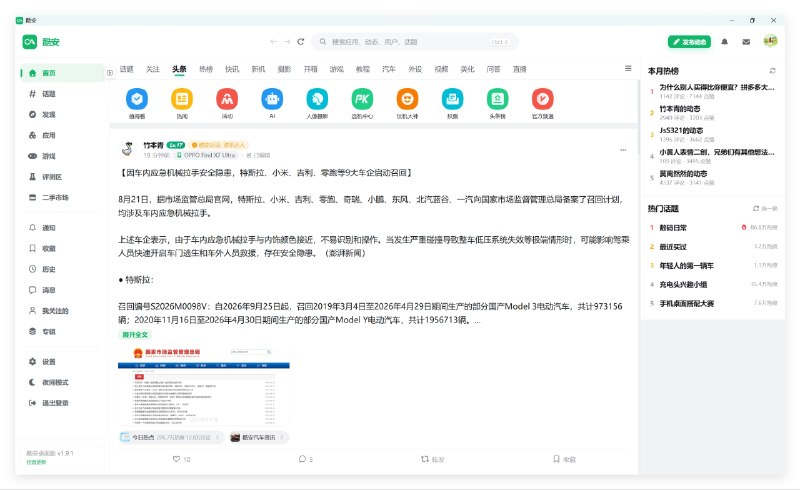Open hot topic 数码日常
This screenshot has height=490, width=800.
[673, 228]
